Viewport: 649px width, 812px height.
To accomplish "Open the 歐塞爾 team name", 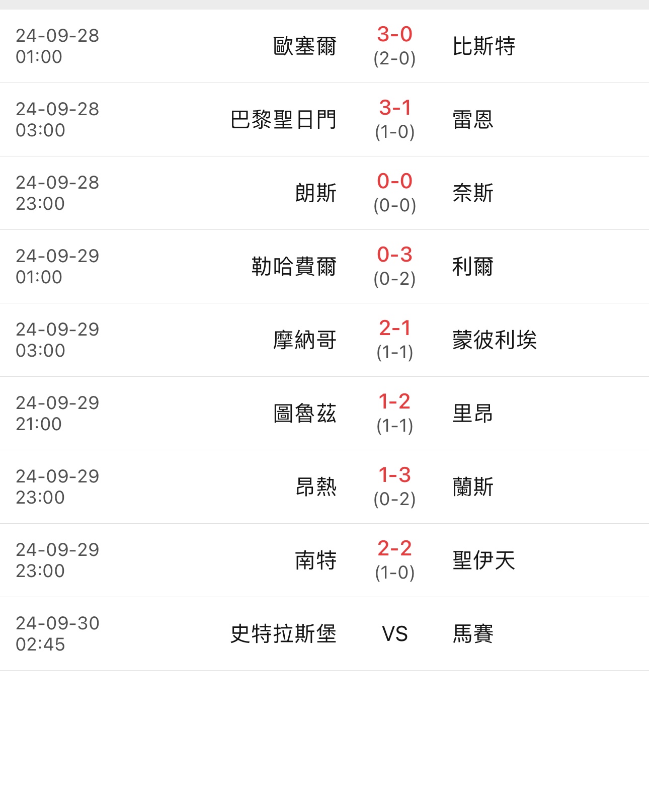I will (304, 46).
